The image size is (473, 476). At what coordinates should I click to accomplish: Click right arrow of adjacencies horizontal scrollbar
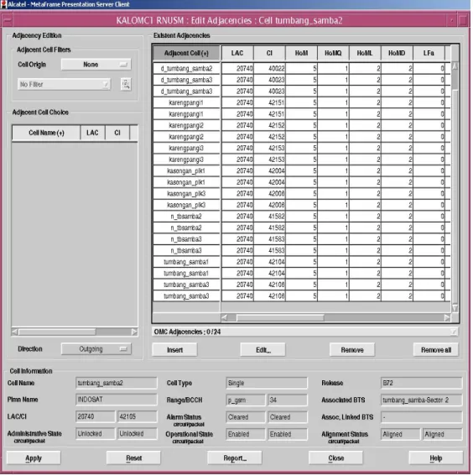point(447,318)
